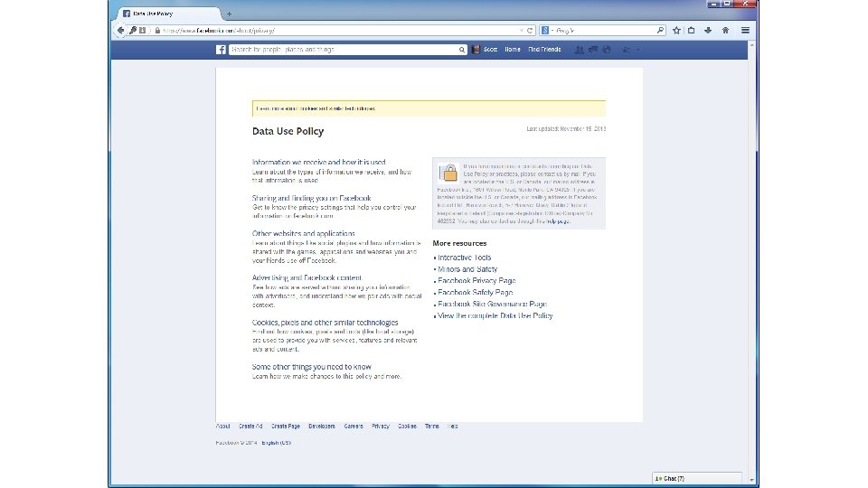Screen dimensions: 868x488
Task: Expand the URL history dropdown arrow
Action: pyautogui.click(x=521, y=31)
